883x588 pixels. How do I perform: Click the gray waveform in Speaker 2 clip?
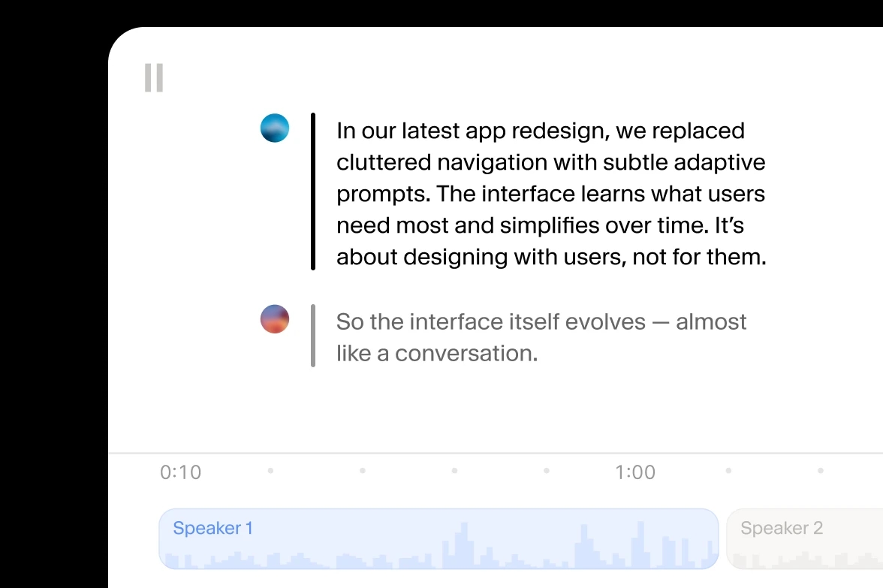pyautogui.click(x=803, y=560)
